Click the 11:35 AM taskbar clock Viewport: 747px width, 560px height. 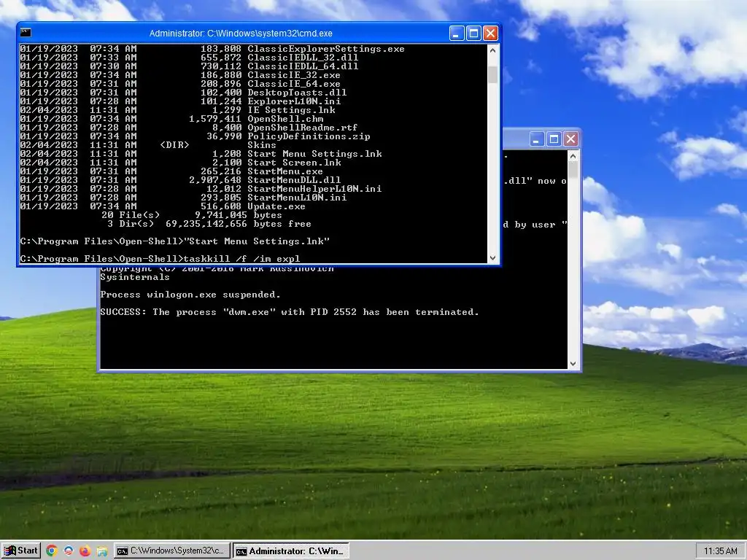[x=720, y=551]
